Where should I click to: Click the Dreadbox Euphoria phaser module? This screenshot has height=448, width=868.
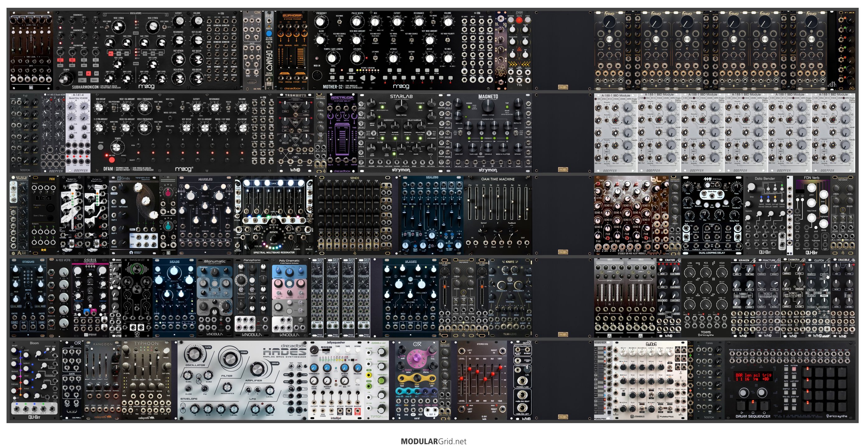(292, 51)
